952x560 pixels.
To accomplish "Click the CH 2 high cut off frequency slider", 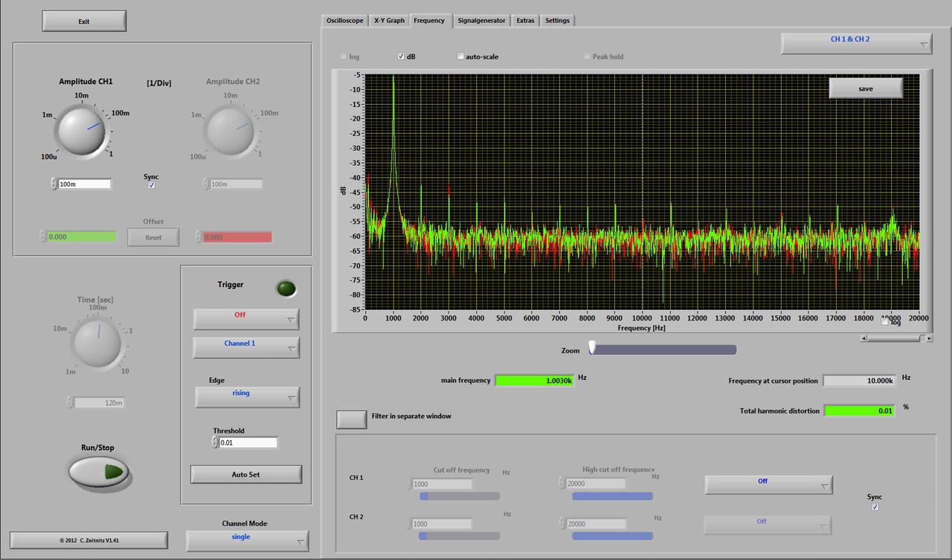I will [x=613, y=535].
